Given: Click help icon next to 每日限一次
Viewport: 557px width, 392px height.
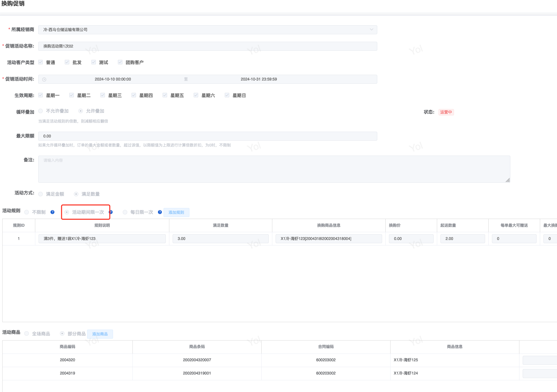Looking at the screenshot, I should pos(160,212).
